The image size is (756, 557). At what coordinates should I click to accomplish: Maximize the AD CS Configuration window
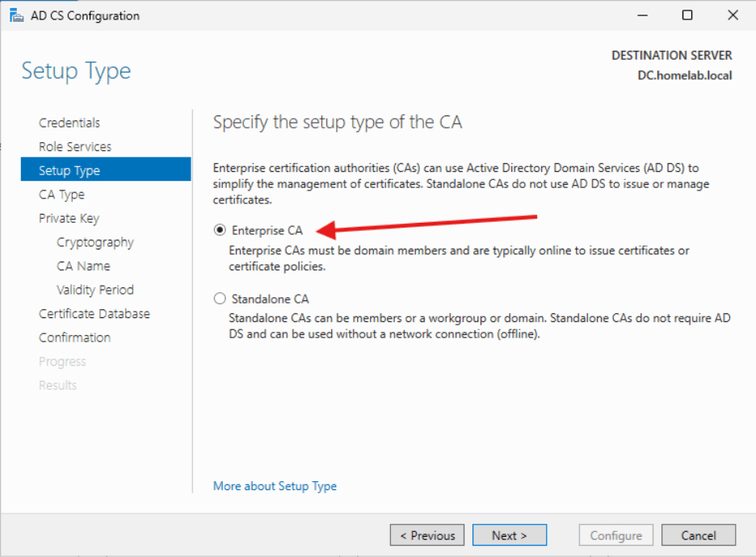[687, 15]
